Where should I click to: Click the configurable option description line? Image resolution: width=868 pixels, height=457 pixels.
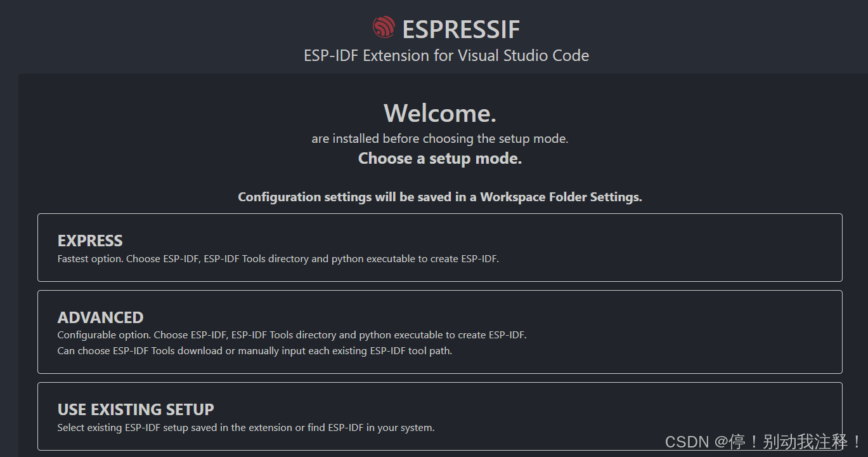[292, 334]
